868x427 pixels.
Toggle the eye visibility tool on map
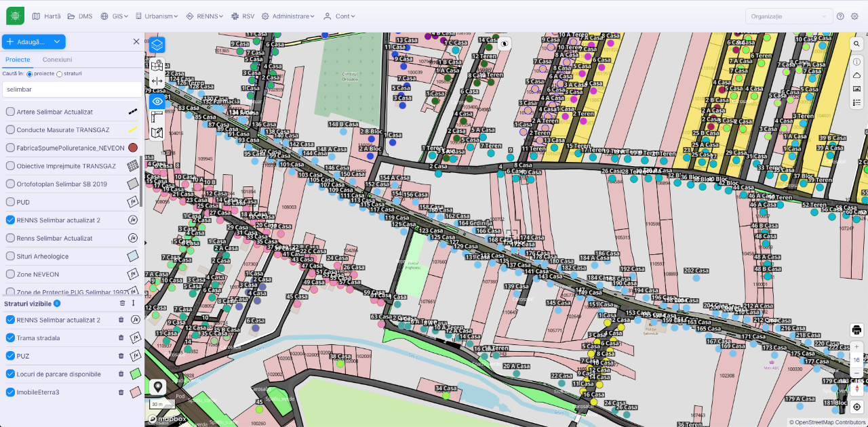pos(157,101)
